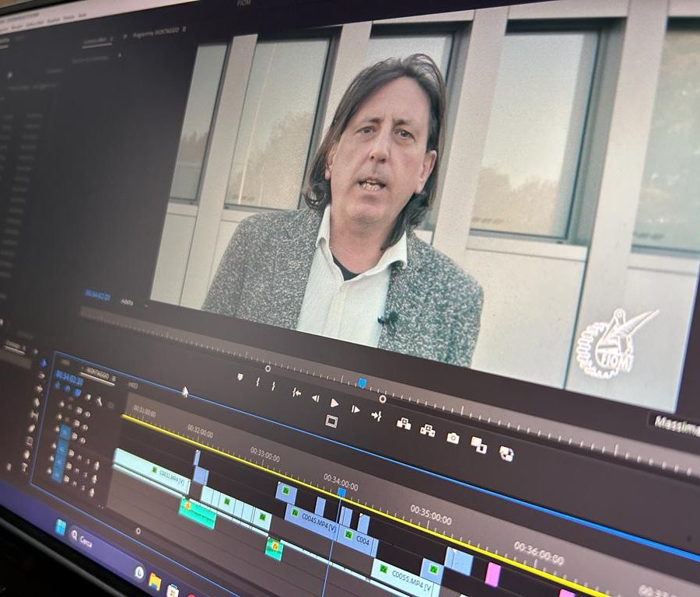Select the Programma: MONTAGGIO tab
This screenshot has width=700, height=597.
coord(156,32)
